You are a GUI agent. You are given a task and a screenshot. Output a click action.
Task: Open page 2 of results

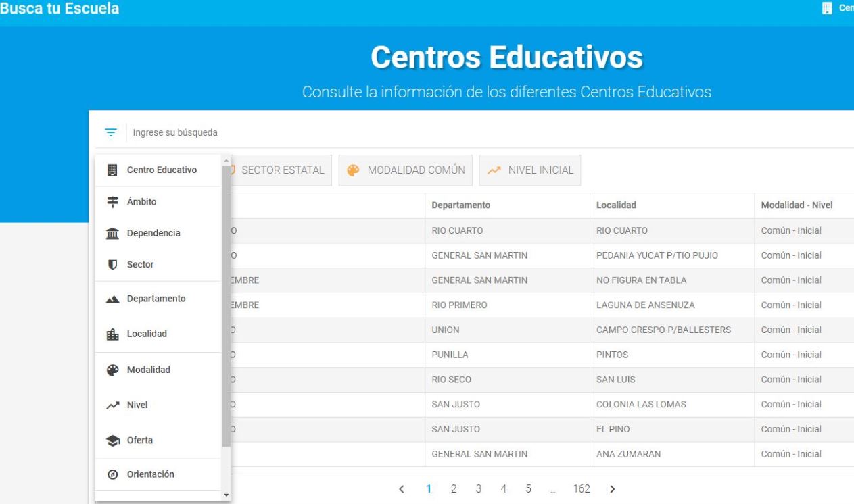(x=454, y=488)
